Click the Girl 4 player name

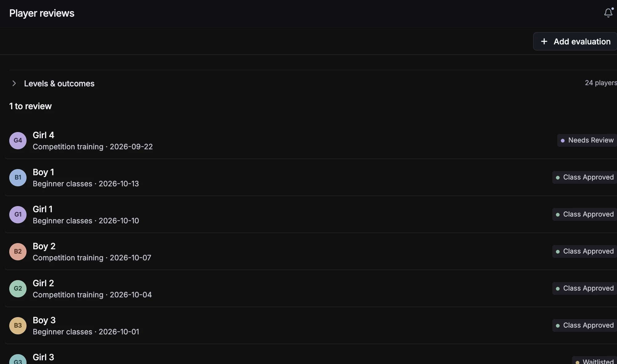coord(43,135)
